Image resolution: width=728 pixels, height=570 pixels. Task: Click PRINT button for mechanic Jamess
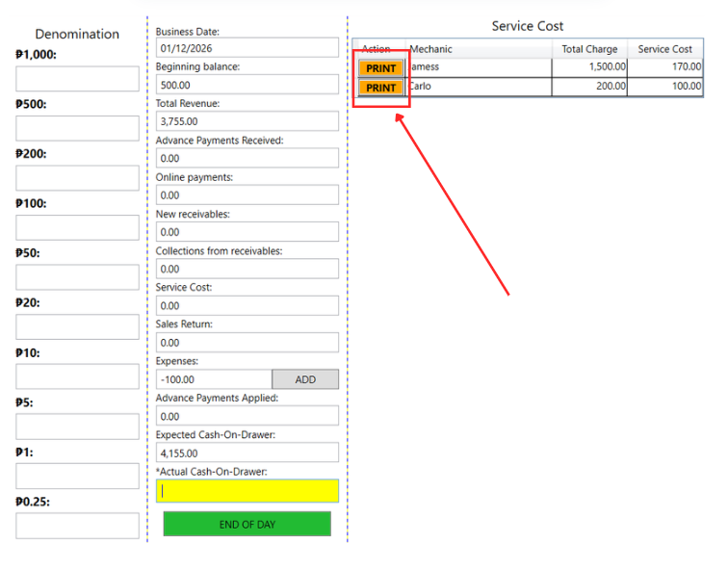381,68
